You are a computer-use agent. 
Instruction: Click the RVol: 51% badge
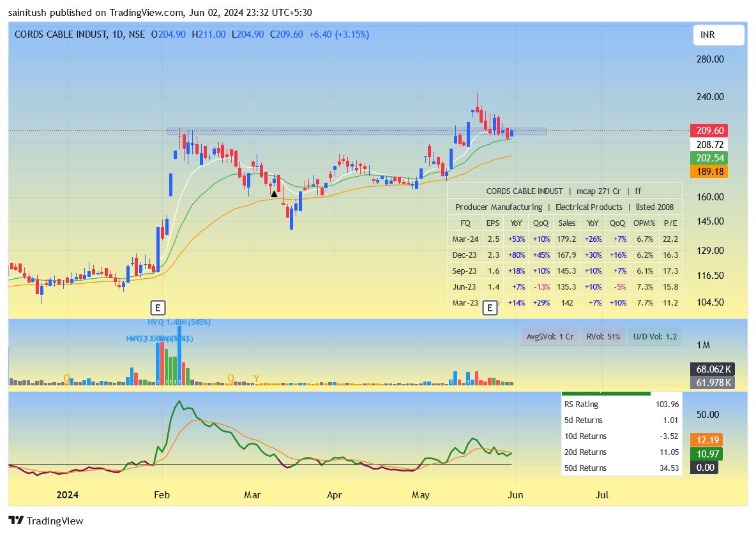[x=603, y=336]
